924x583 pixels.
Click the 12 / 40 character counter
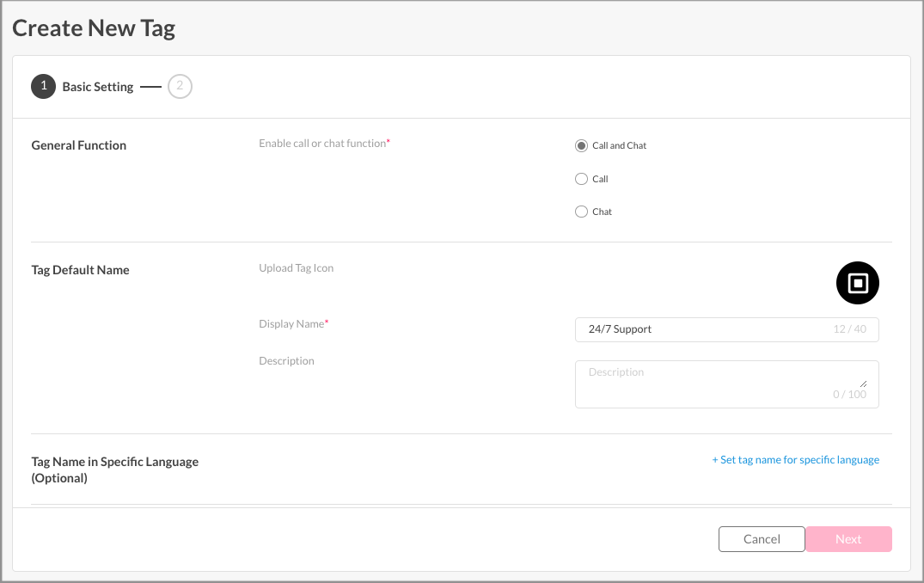849,329
